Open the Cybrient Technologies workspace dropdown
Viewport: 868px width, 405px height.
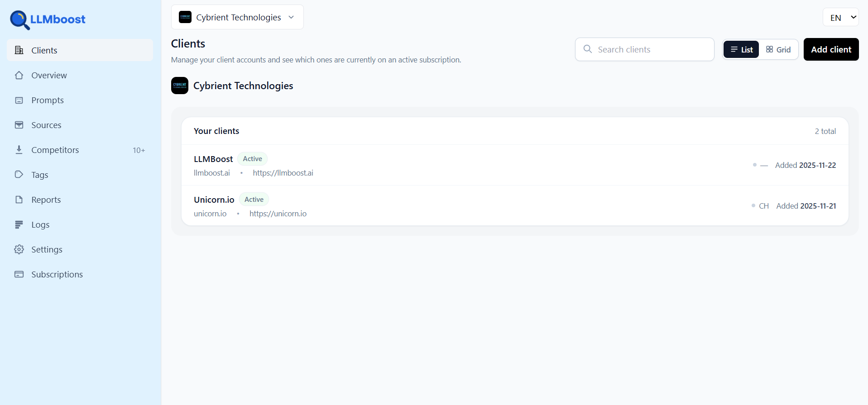[237, 17]
